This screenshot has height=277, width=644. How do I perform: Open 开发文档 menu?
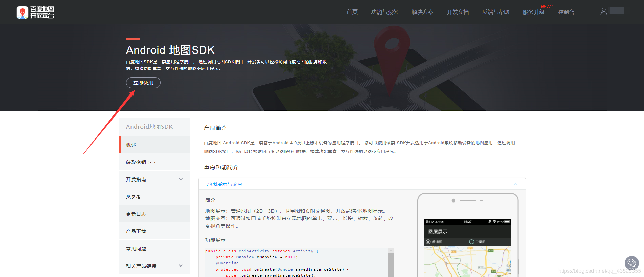pos(458,12)
